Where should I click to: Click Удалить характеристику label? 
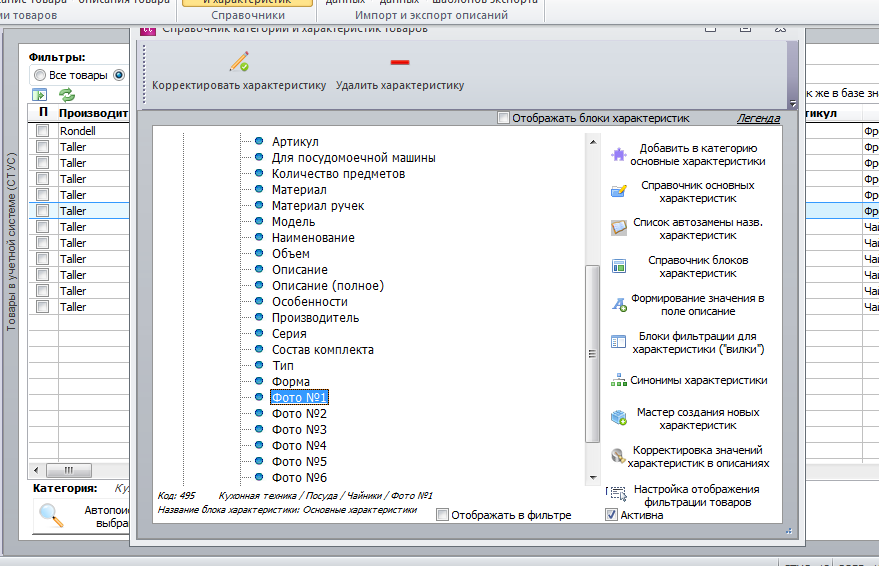point(400,85)
